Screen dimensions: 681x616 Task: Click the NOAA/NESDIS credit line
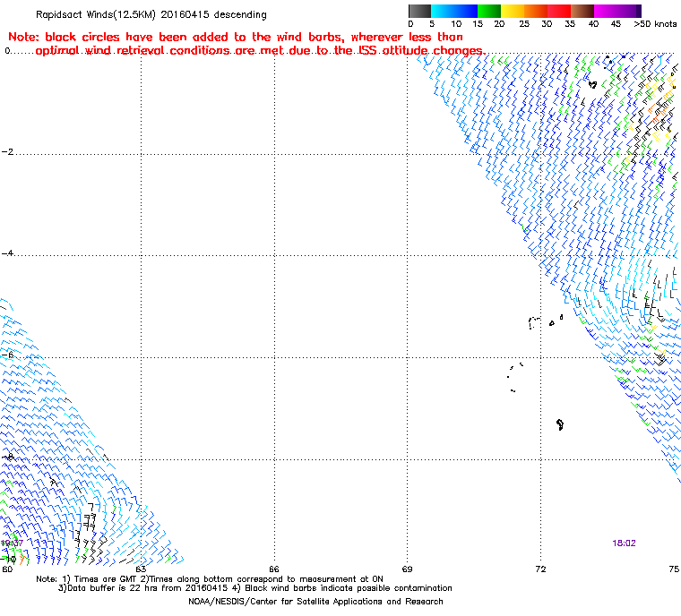coord(315,602)
